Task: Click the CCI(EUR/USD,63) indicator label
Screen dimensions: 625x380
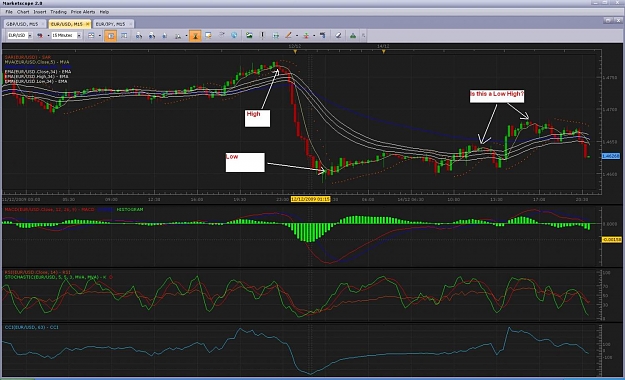Action: click(x=31, y=327)
